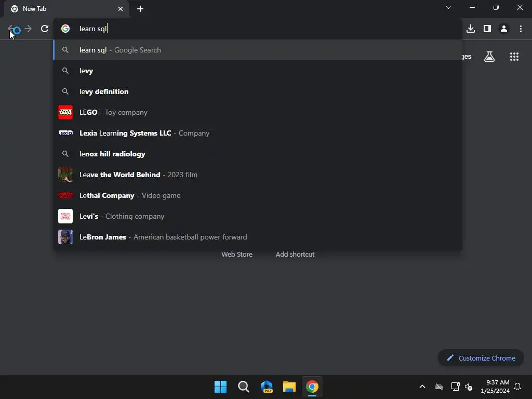Click Leave the World Behind poster thumbnail

pyautogui.click(x=65, y=175)
